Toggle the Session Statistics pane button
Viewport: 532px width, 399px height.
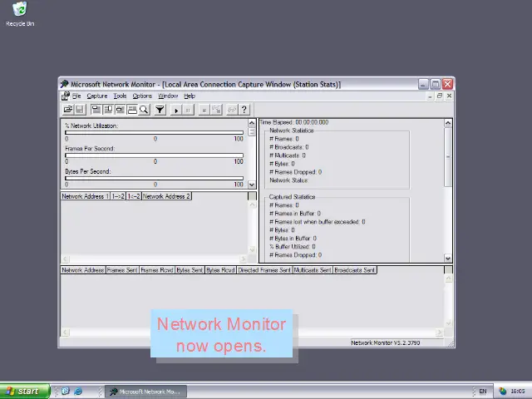pyautogui.click(x=120, y=110)
